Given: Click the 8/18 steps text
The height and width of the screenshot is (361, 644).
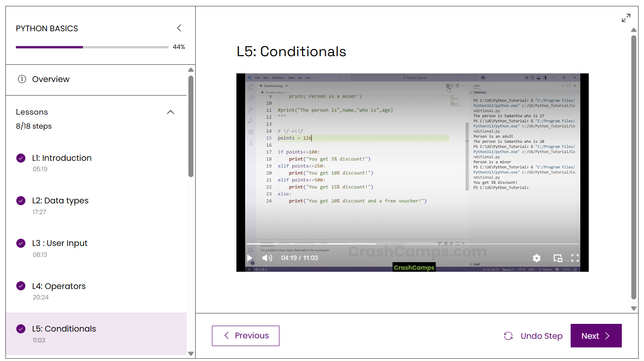Looking at the screenshot, I should (34, 126).
